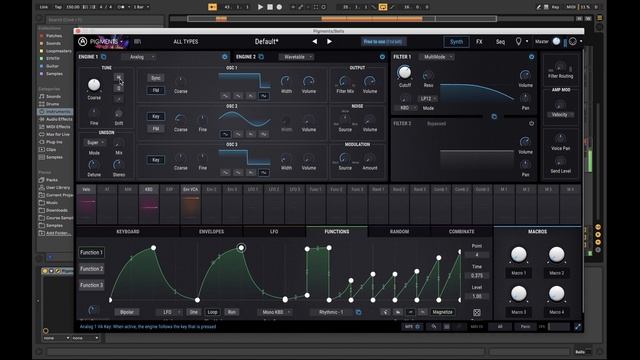
Task: Click record button in Ableton Live window
Action: pyautogui.click(x=279, y=7)
